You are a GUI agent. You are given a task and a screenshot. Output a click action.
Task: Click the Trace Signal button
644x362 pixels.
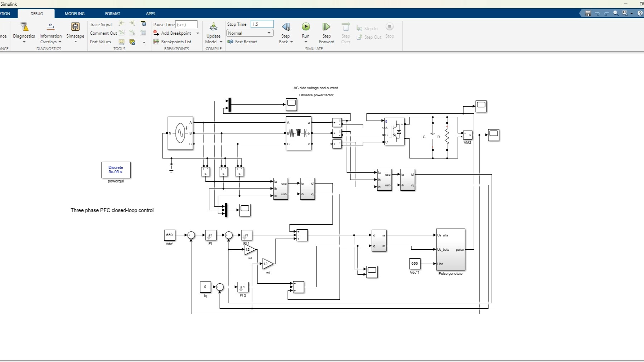click(x=101, y=24)
